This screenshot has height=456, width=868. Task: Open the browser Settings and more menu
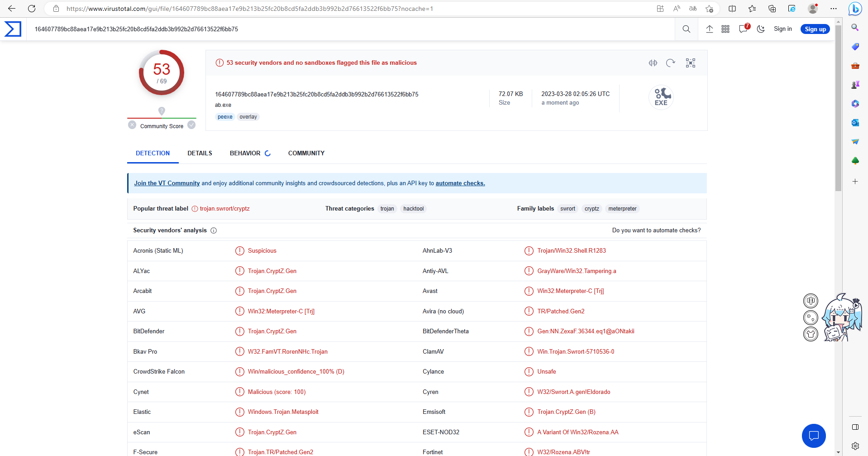coord(834,9)
